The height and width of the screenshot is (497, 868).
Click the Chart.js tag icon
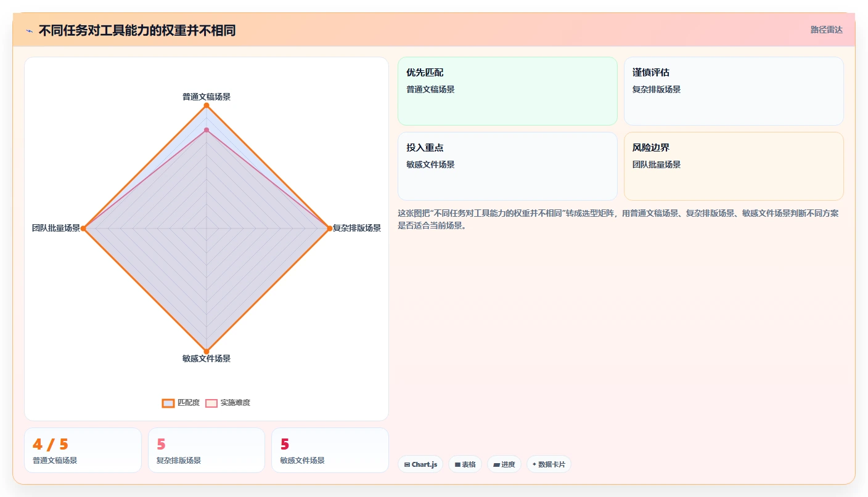click(407, 464)
